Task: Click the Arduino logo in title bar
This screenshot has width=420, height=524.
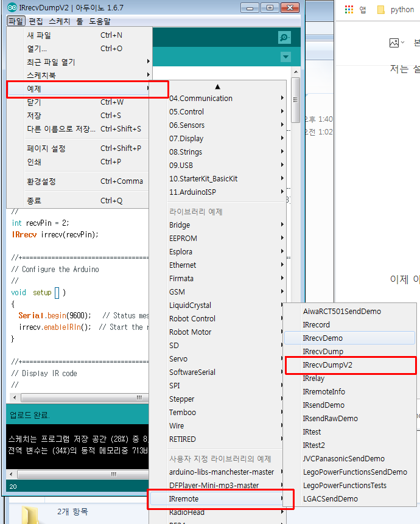Action: click(x=12, y=7)
